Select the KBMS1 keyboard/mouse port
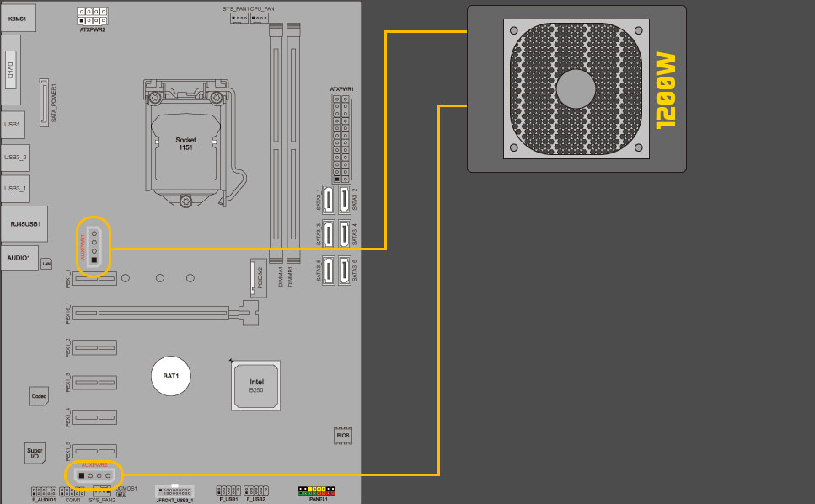Screen dimensions: 815x504 [16, 19]
